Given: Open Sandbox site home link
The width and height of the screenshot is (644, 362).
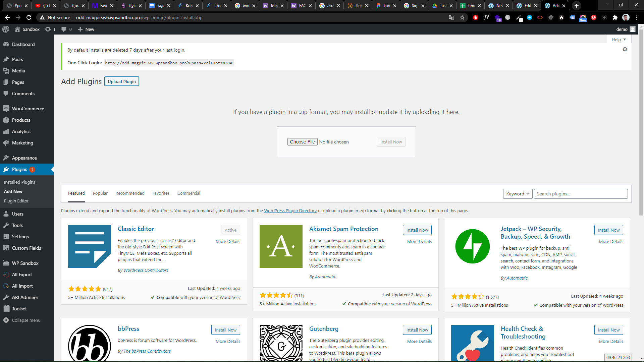Looking at the screenshot, I should (27, 29).
